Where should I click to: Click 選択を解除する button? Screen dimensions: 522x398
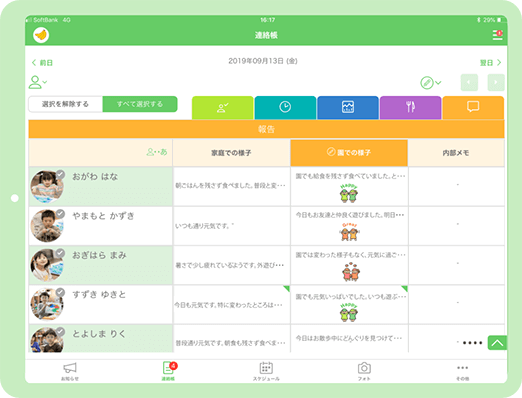[65, 104]
